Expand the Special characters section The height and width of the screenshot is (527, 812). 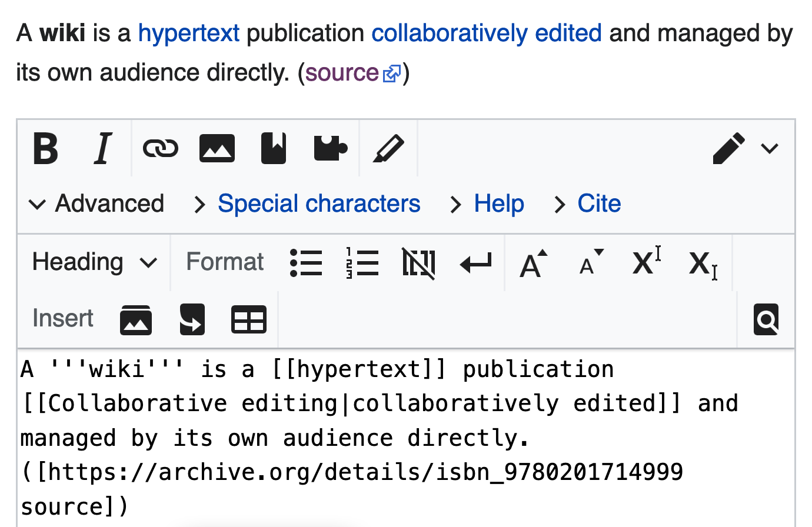318,204
